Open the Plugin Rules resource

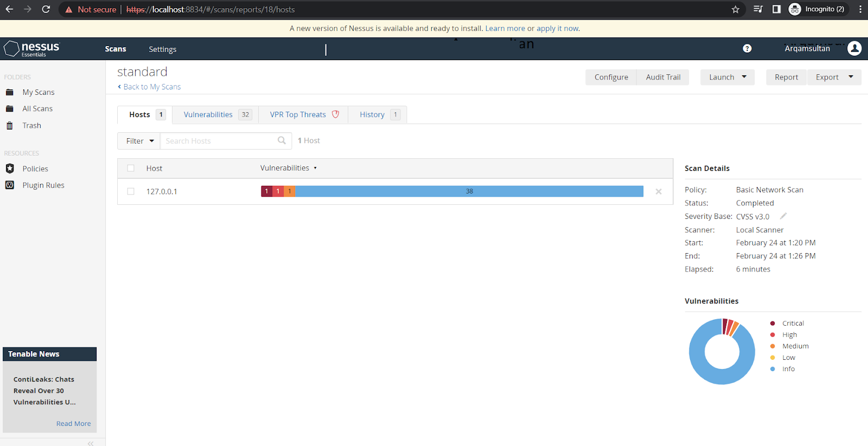43,185
